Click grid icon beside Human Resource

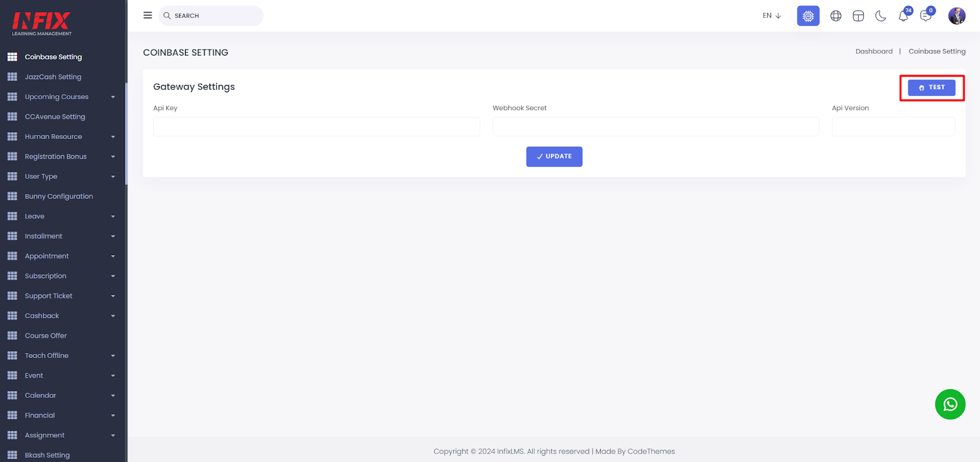click(12, 136)
